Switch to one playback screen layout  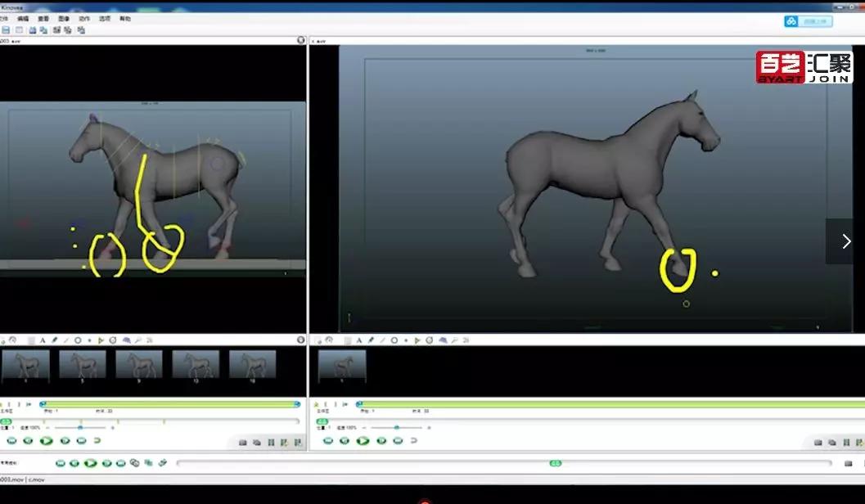[x=33, y=30]
